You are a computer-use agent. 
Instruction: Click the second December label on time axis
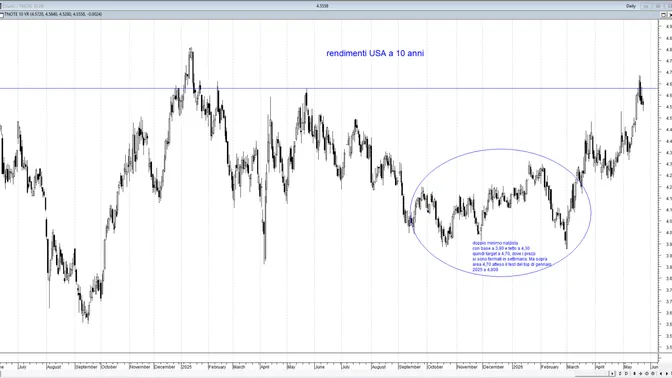(x=493, y=367)
